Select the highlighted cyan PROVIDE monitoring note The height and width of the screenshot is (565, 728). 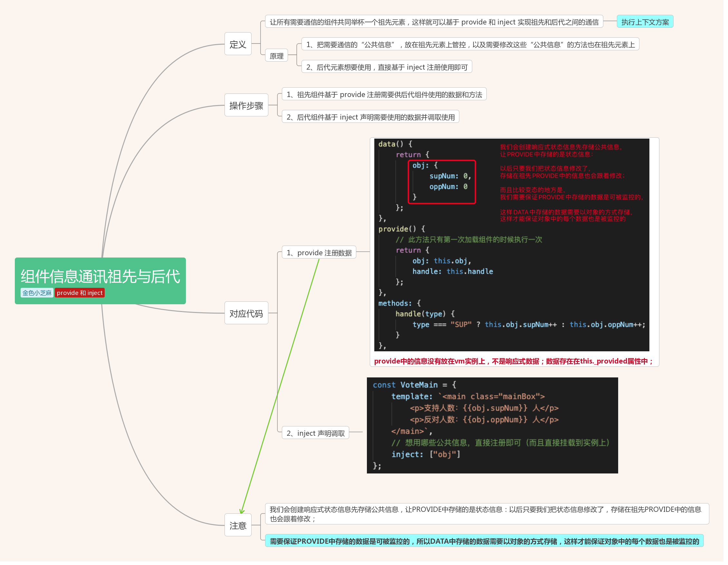coord(484,541)
